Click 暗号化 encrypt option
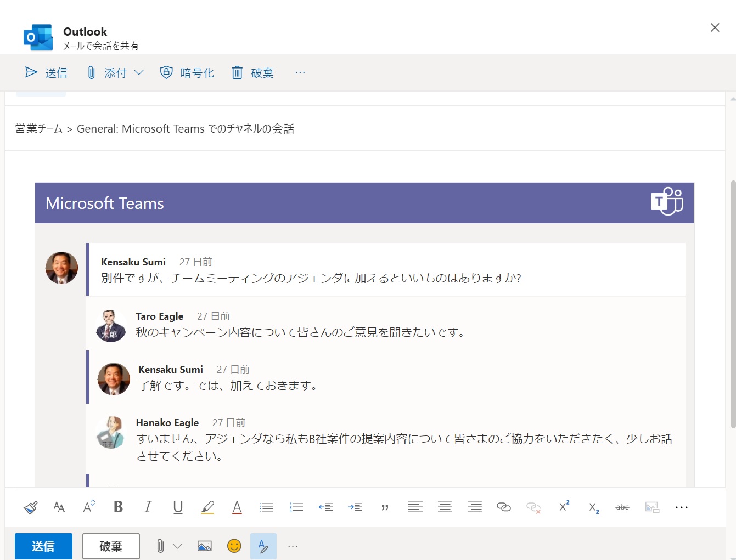Viewport: 736px width, 560px height. click(x=187, y=73)
